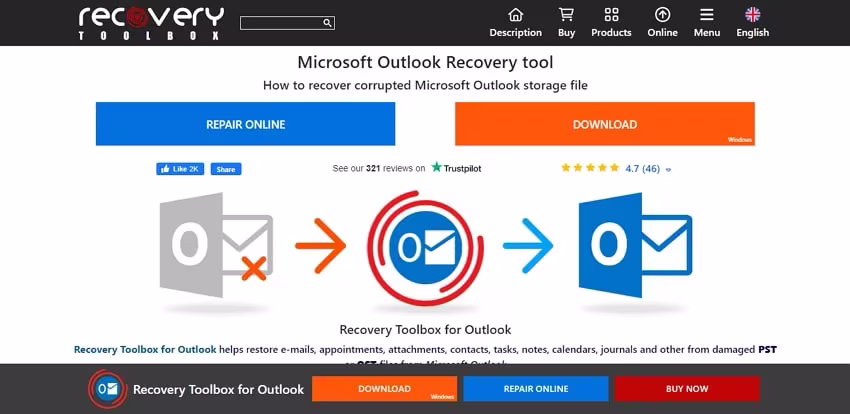Open the Trustpilot reviews link
This screenshot has width=850, height=414.
tap(407, 169)
